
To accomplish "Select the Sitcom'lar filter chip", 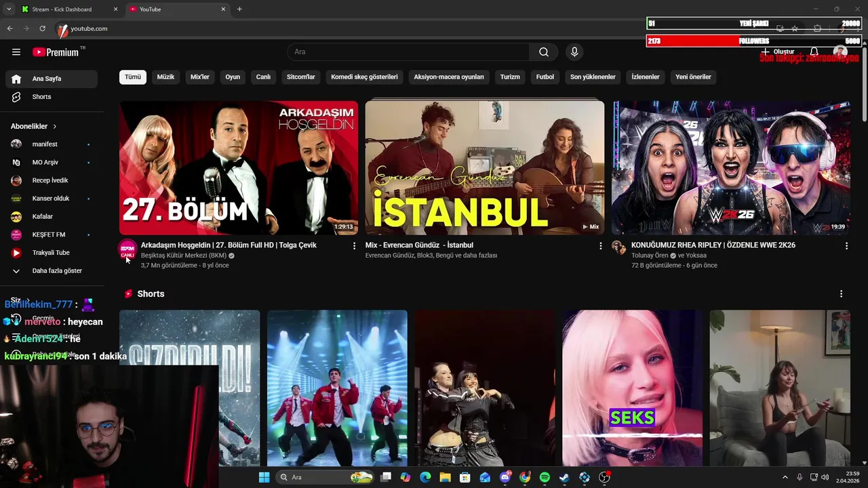I will [301, 77].
